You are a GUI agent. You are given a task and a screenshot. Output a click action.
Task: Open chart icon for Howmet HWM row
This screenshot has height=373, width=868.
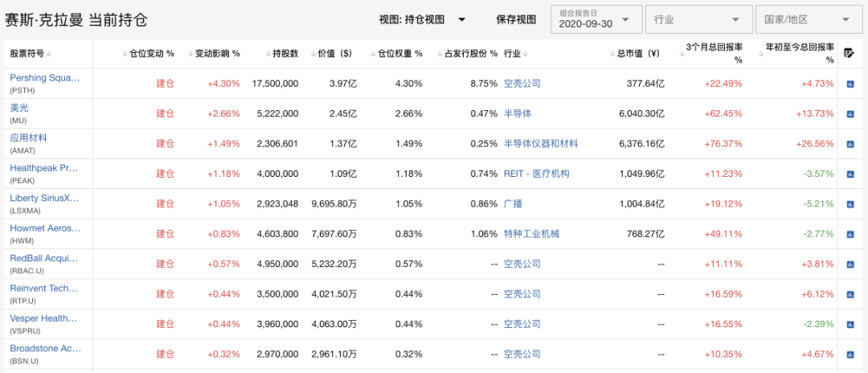(x=850, y=234)
